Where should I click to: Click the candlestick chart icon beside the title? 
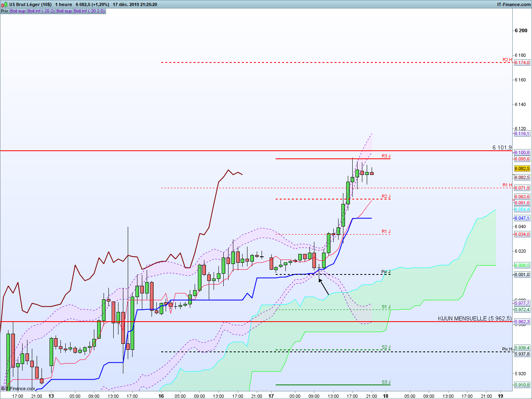[4, 4]
